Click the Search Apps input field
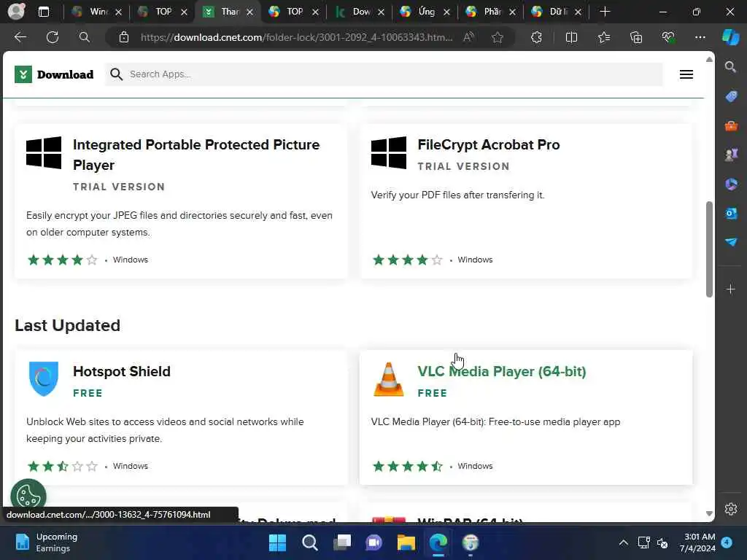This screenshot has width=747, height=560. (384, 74)
